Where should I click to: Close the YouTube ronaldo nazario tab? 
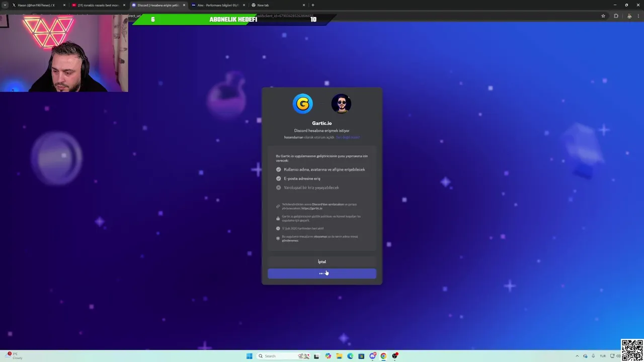pyautogui.click(x=124, y=5)
